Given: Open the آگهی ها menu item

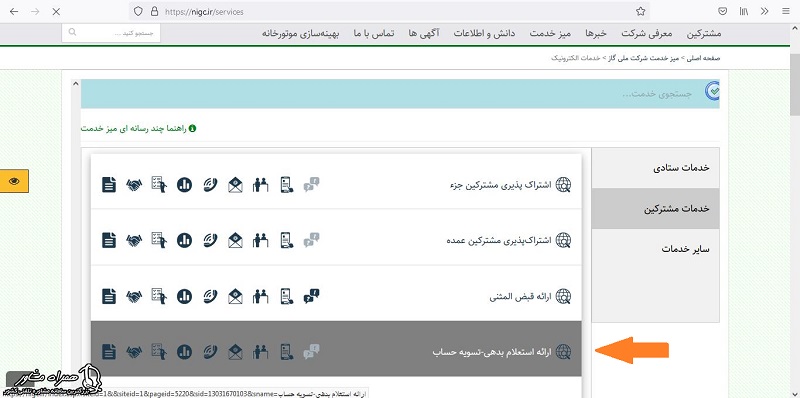Looking at the screenshot, I should point(423,34).
